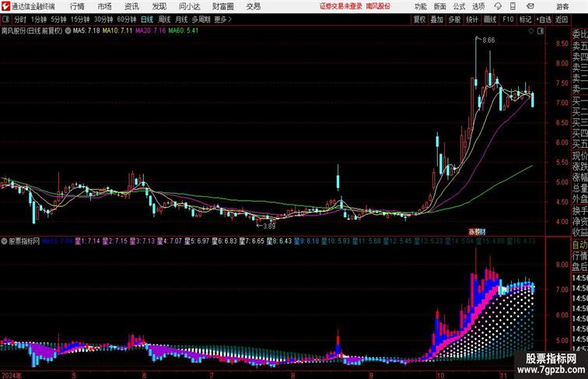
Task: Open the 发现 menu
Action: pyautogui.click(x=159, y=6)
